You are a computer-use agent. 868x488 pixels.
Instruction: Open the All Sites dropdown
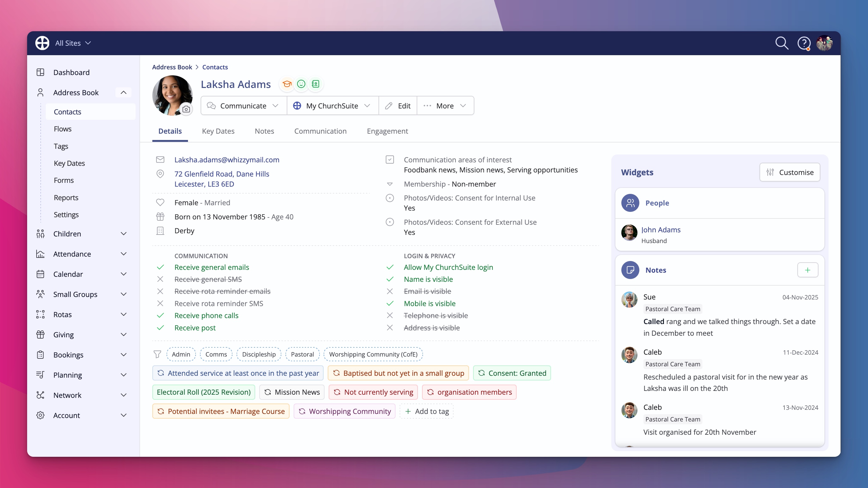pos(73,43)
